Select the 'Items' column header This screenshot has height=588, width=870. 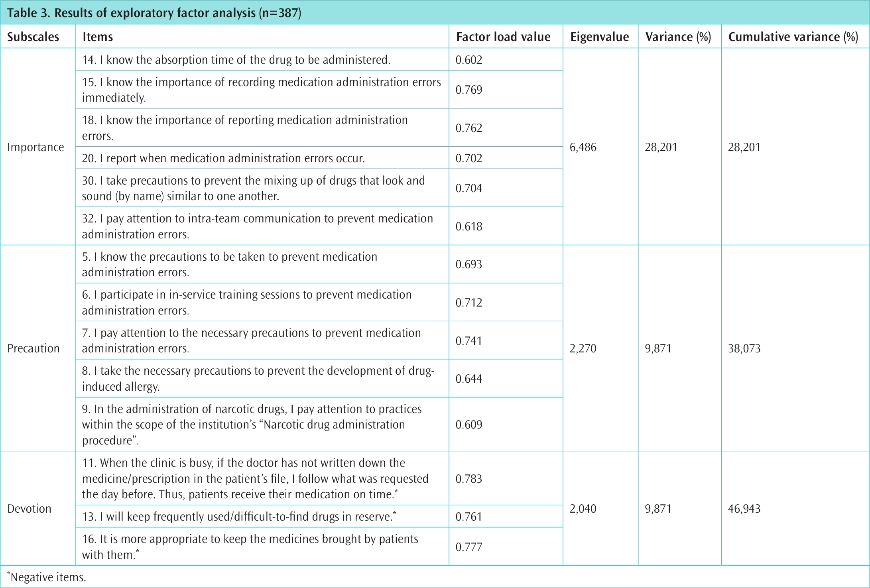(x=98, y=37)
